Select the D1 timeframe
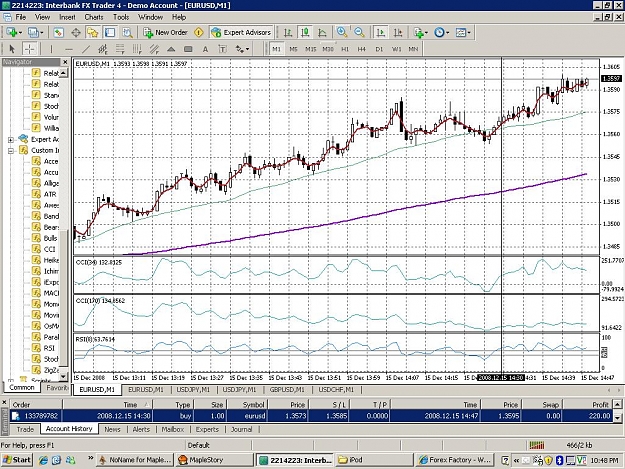 379,49
